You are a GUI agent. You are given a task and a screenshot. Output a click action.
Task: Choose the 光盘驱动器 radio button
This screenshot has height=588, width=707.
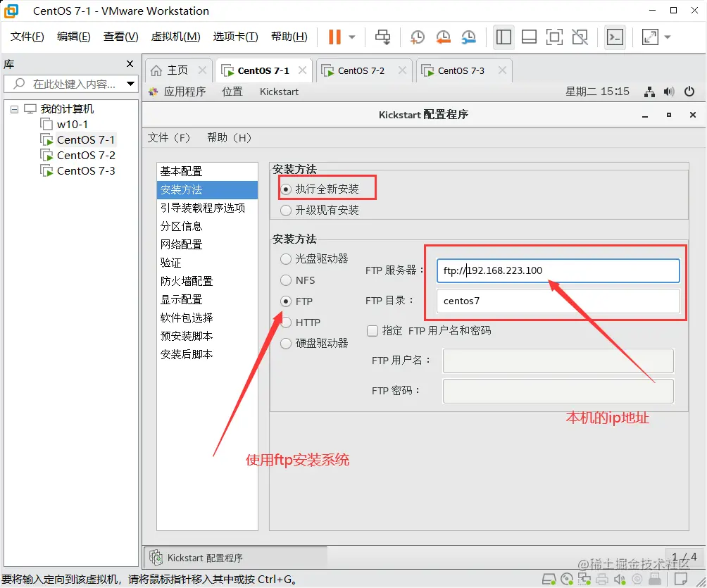pyautogui.click(x=286, y=259)
